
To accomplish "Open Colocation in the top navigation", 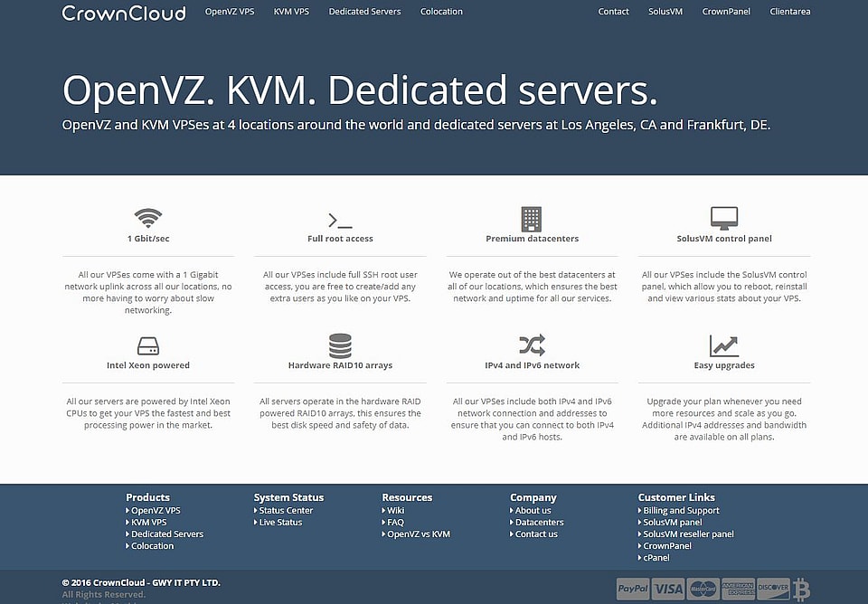I will [441, 12].
